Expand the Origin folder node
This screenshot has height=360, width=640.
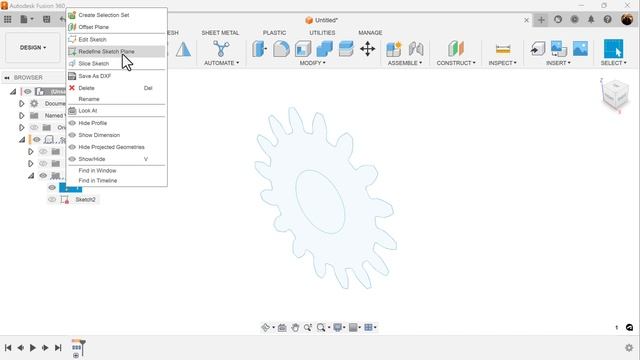pyautogui.click(x=22, y=127)
